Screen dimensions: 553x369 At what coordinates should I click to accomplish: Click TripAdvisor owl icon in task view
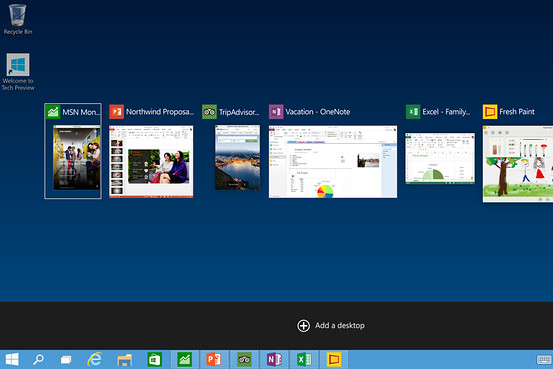(209, 112)
